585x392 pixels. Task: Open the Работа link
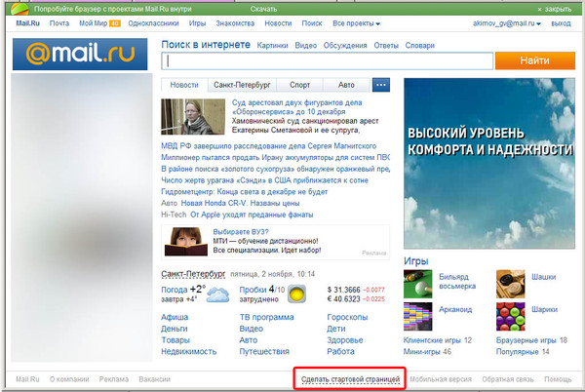(x=340, y=352)
